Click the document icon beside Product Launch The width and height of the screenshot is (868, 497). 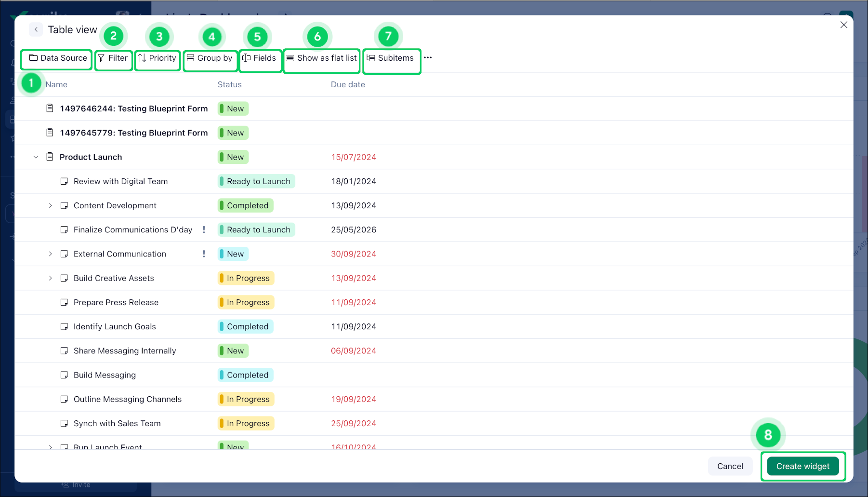[50, 157]
